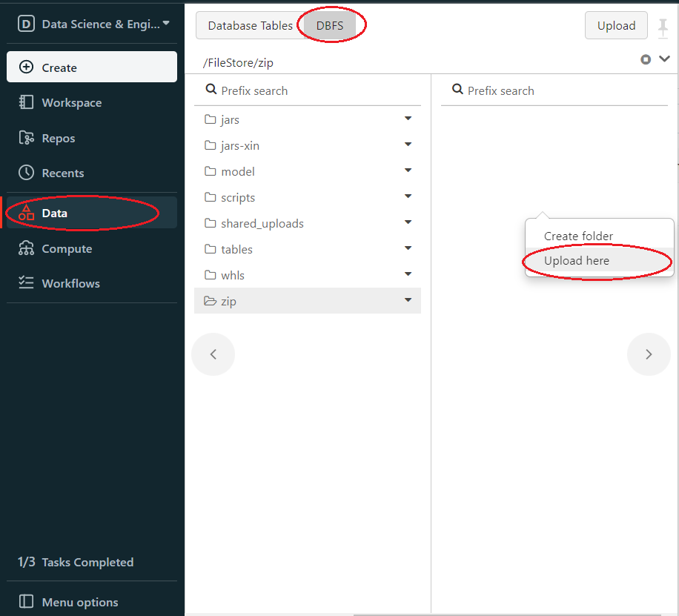Choose Create folder from the context menu
Image resolution: width=679 pixels, height=616 pixels.
pyautogui.click(x=578, y=236)
